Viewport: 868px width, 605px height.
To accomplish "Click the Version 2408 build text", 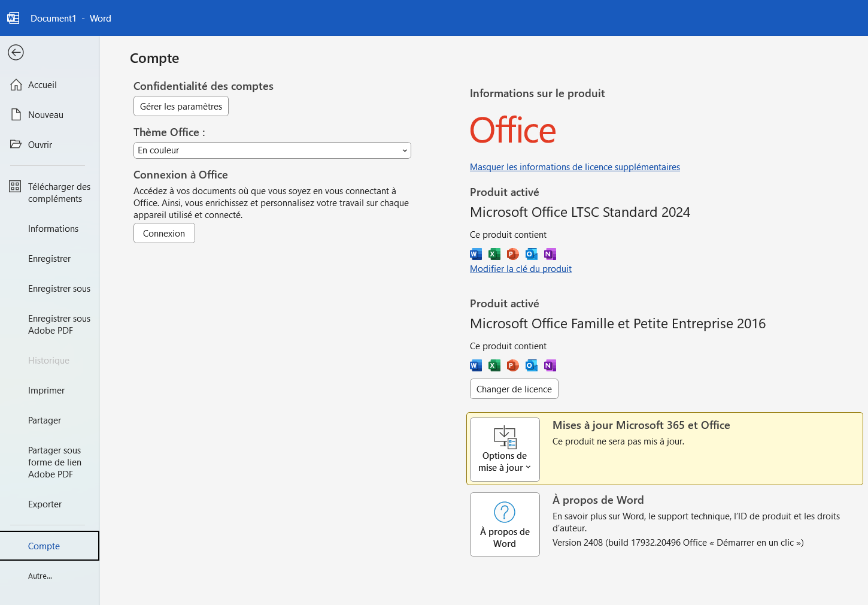I will coord(678,543).
